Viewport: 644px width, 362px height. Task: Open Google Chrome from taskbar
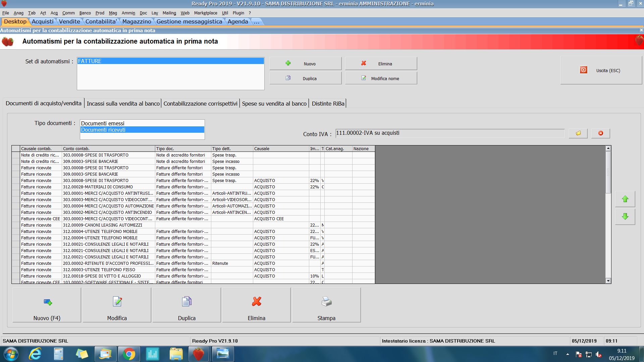click(129, 354)
